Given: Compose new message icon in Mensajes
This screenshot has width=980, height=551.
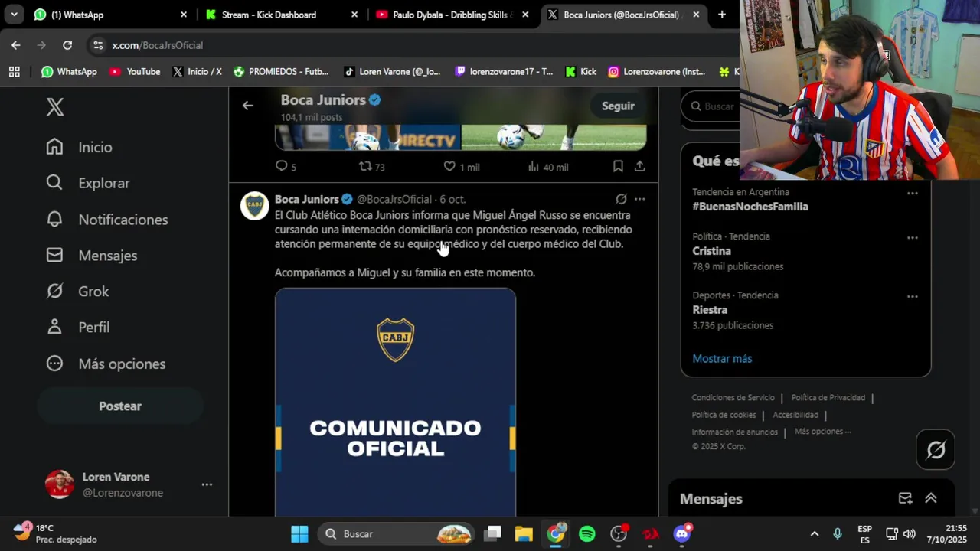Looking at the screenshot, I should coord(905,498).
